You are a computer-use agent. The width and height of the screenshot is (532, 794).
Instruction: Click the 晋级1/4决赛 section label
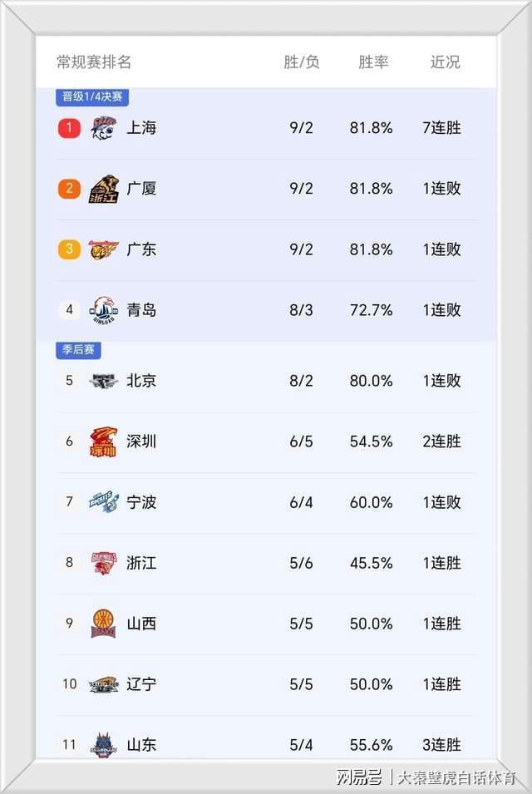click(x=92, y=97)
